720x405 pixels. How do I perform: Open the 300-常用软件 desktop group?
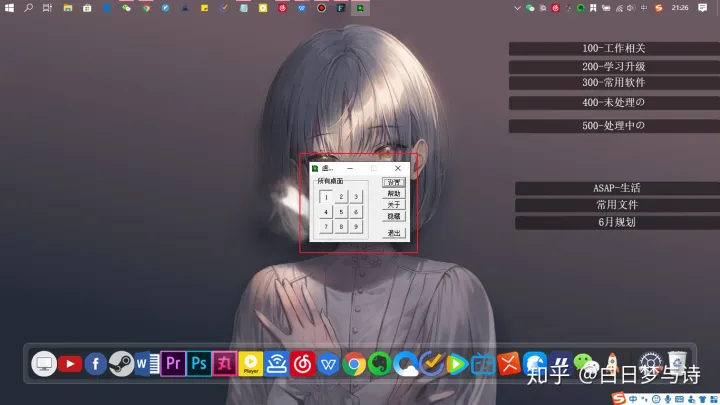614,83
